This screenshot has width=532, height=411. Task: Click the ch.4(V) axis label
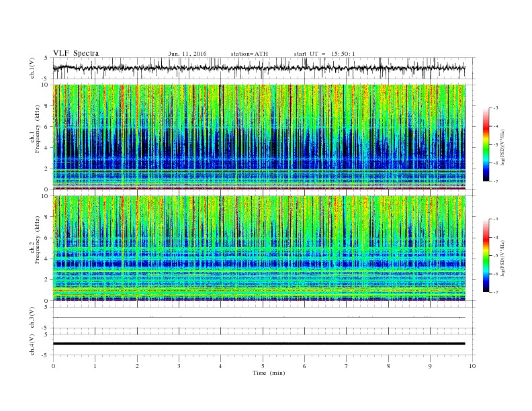tap(32, 345)
